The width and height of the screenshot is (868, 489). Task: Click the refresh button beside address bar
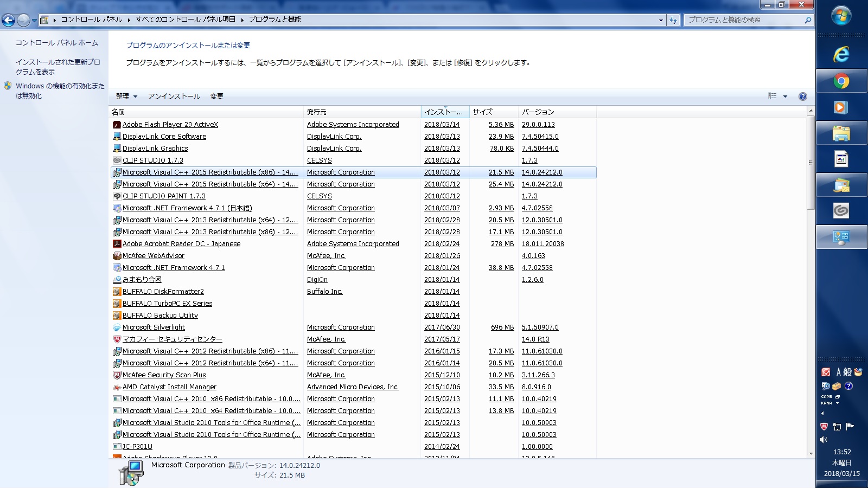673,20
